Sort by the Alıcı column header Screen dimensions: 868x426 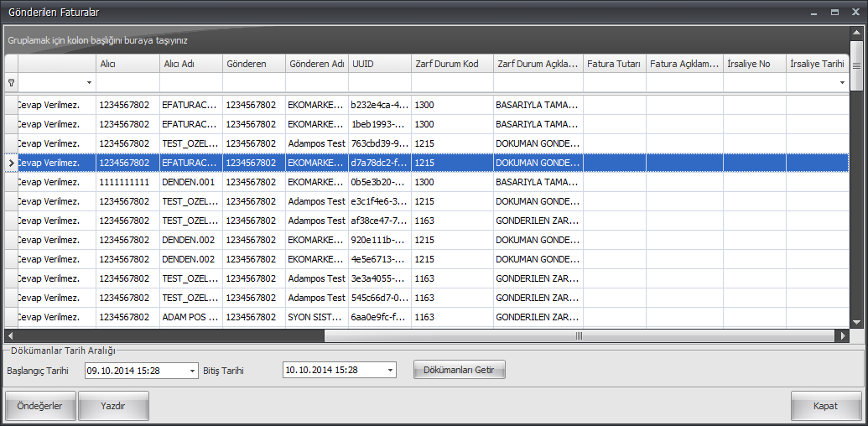[127, 64]
